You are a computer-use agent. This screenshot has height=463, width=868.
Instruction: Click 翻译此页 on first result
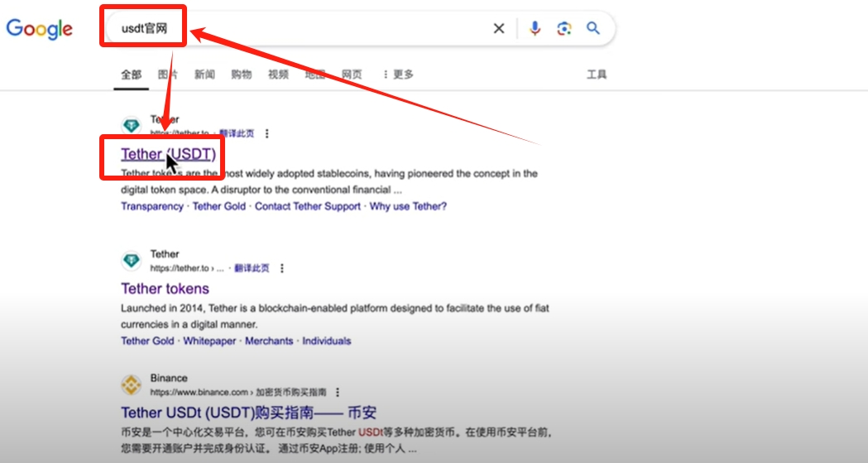click(x=237, y=133)
